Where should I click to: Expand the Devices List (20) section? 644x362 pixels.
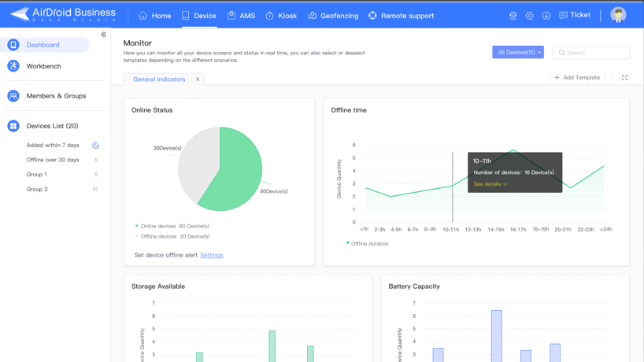point(52,126)
